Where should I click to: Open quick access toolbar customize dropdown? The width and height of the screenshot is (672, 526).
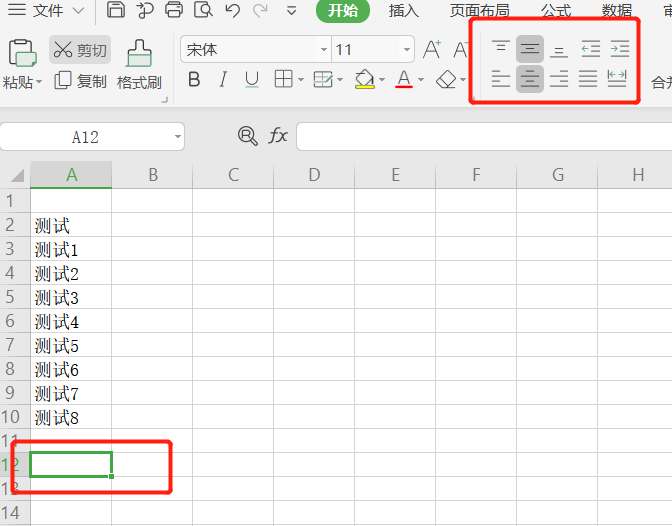(x=291, y=11)
